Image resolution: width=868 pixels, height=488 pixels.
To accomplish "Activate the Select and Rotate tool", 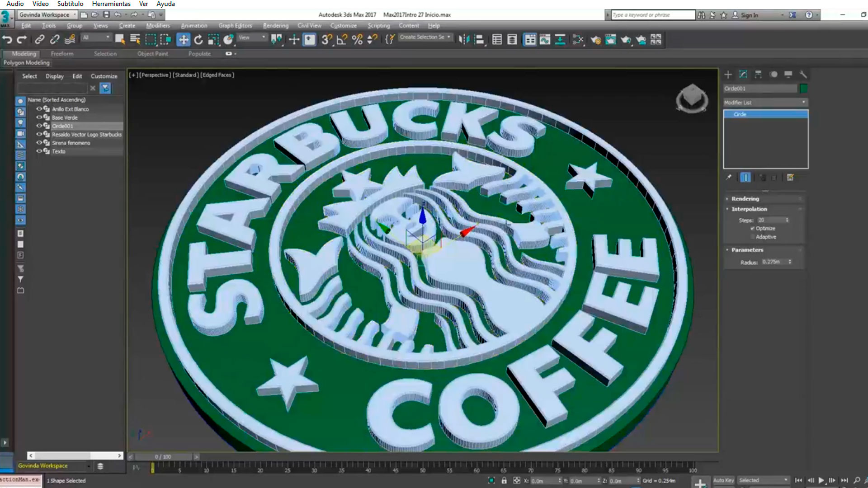I will pos(198,40).
